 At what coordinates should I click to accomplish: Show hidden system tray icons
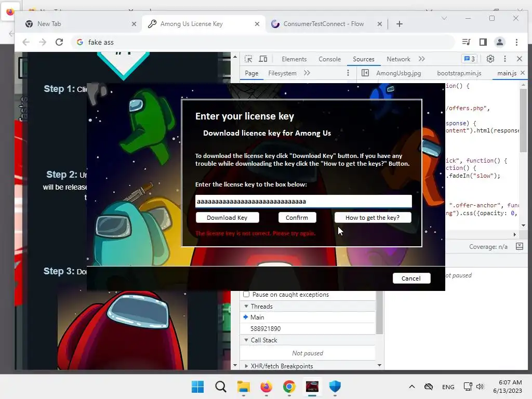(412, 387)
